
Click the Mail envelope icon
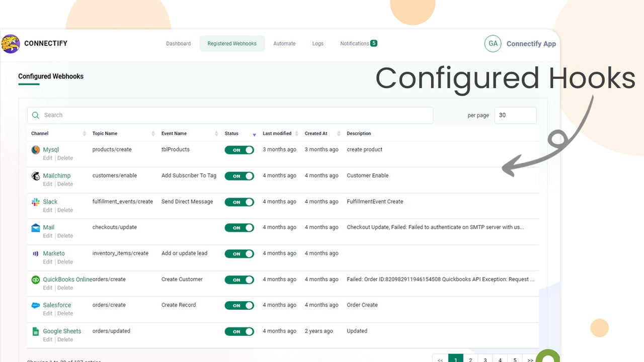click(36, 228)
